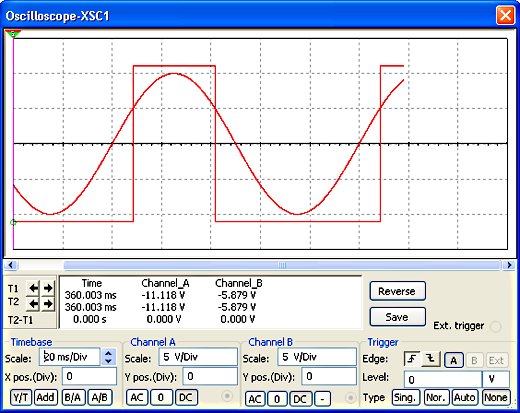Screen dimensions: 520x413
Task: Click the Channel A Y pos.(Div) field
Action: point(210,376)
